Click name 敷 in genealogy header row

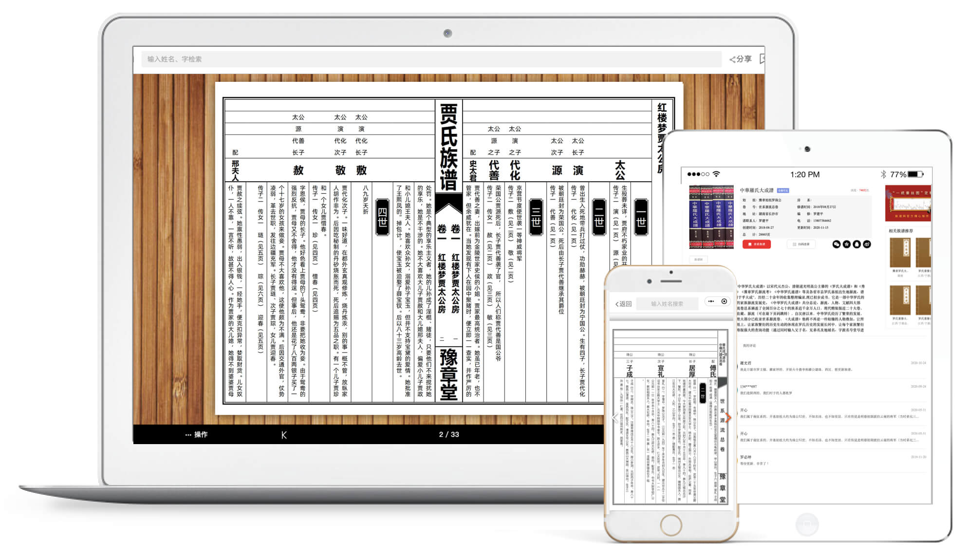coord(361,170)
